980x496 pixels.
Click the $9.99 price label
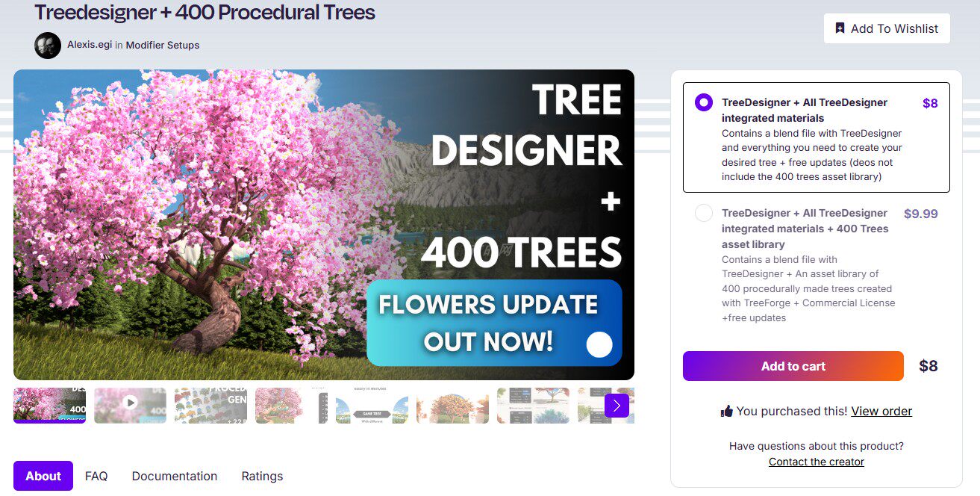(x=920, y=214)
